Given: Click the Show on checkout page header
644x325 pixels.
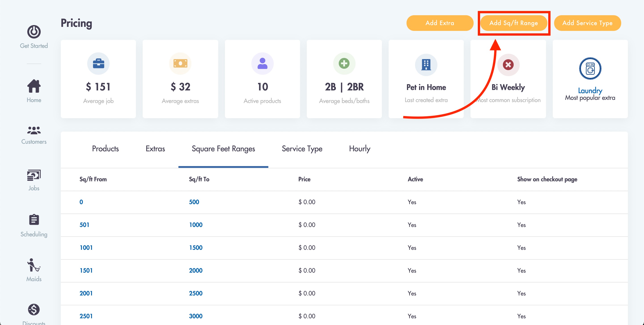Looking at the screenshot, I should tap(547, 179).
